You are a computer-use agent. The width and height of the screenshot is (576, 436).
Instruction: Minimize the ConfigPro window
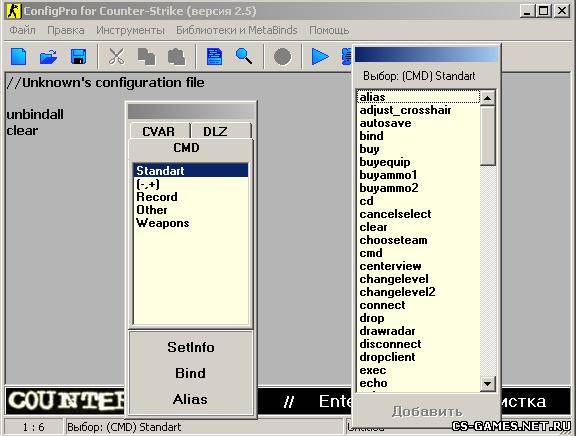(x=527, y=11)
